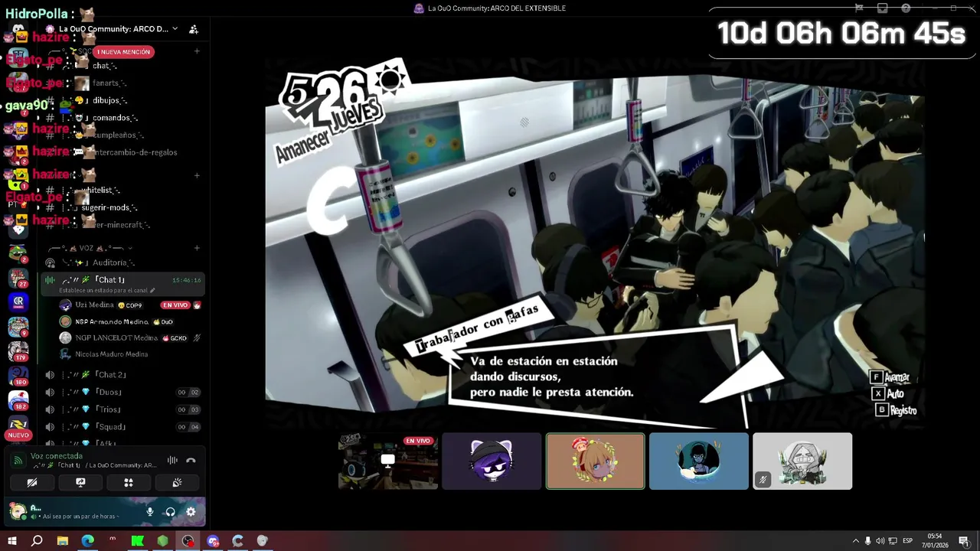This screenshot has width=980, height=551.
Task: Share your screen from the voice panel
Action: pos(80,483)
